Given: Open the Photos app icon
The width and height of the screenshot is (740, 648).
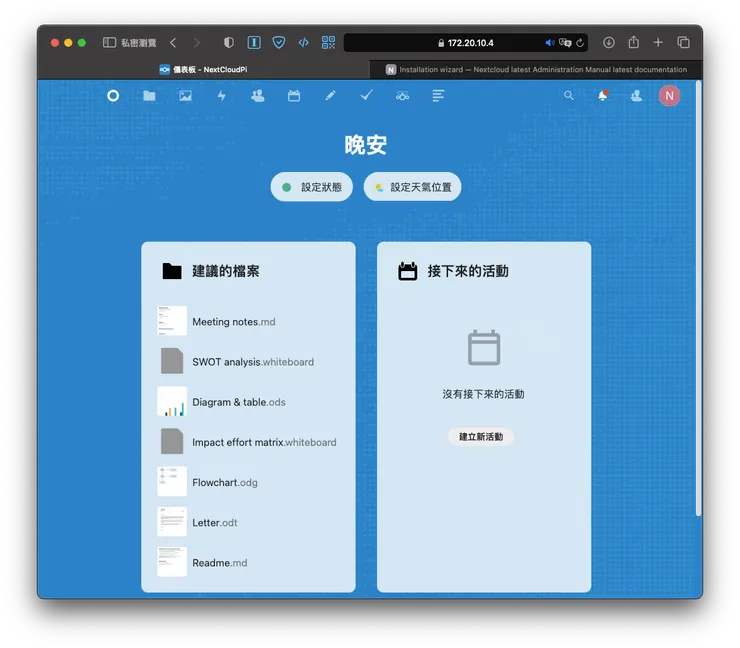Looking at the screenshot, I should [185, 96].
